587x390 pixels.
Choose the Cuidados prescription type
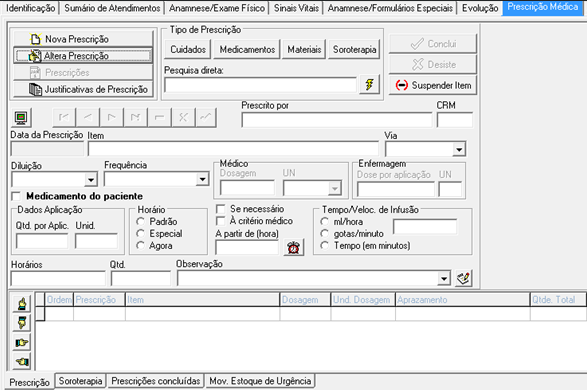[x=188, y=49]
